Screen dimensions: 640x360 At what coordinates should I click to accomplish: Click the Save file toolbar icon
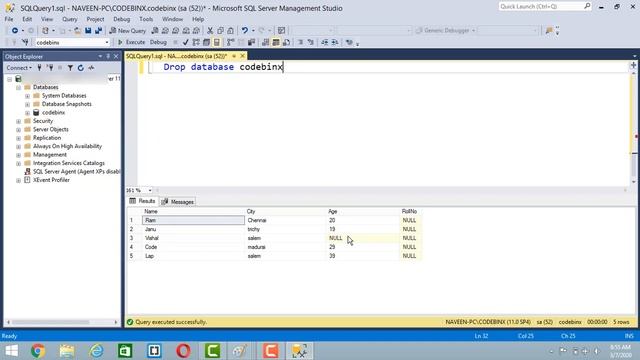(88, 31)
